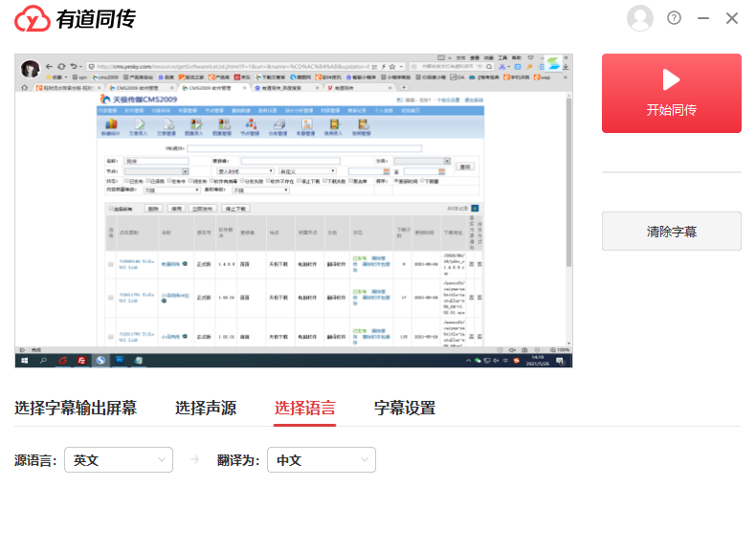756x554 pixels.
Task: Click the blue S icon in the preview taskbar
Action: click(100, 361)
